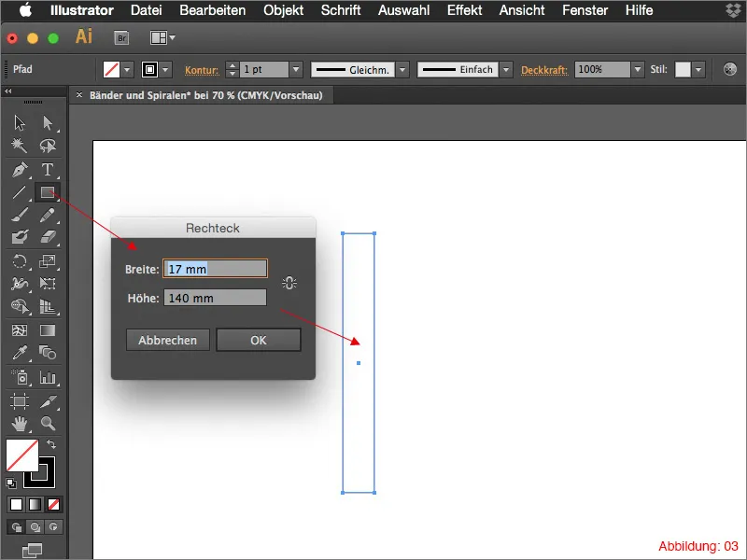Choose the Blend tool
The height and width of the screenshot is (560, 747).
click(48, 353)
